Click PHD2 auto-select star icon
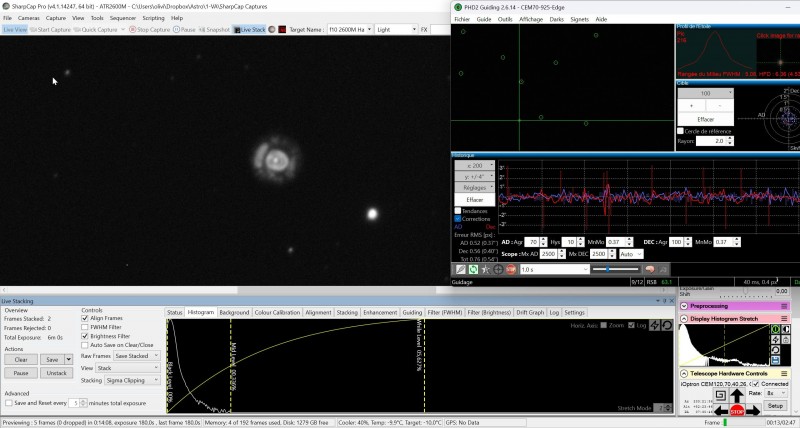 pyautogui.click(x=485, y=269)
